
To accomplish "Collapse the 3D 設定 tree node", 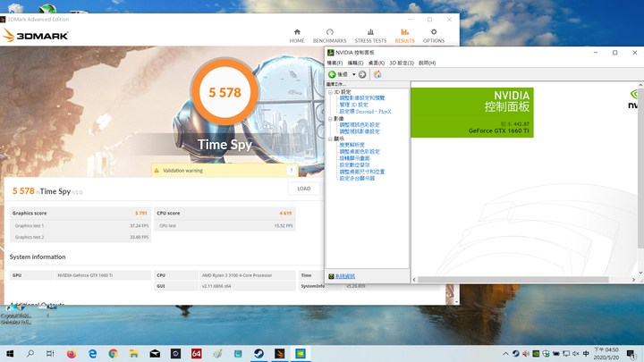I will [330, 92].
